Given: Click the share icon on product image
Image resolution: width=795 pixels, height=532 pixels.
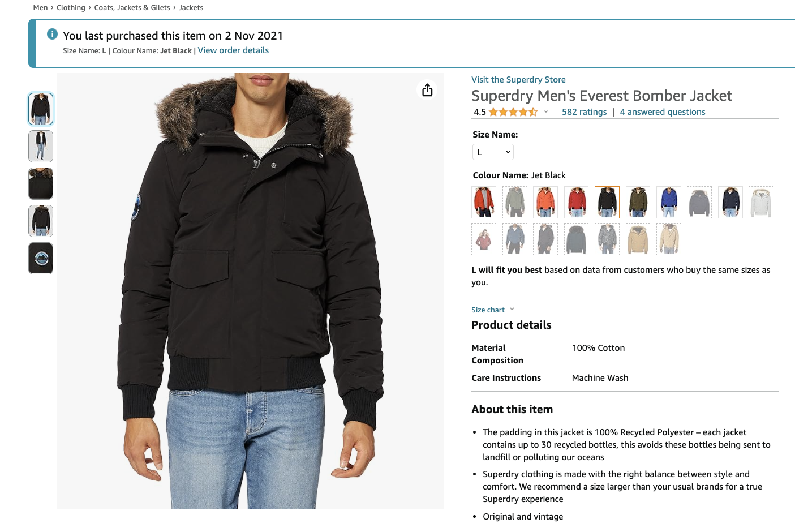Looking at the screenshot, I should (x=427, y=90).
